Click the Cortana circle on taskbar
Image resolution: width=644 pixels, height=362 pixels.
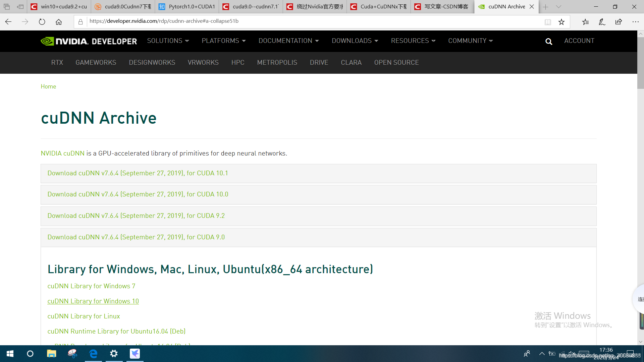click(30, 354)
